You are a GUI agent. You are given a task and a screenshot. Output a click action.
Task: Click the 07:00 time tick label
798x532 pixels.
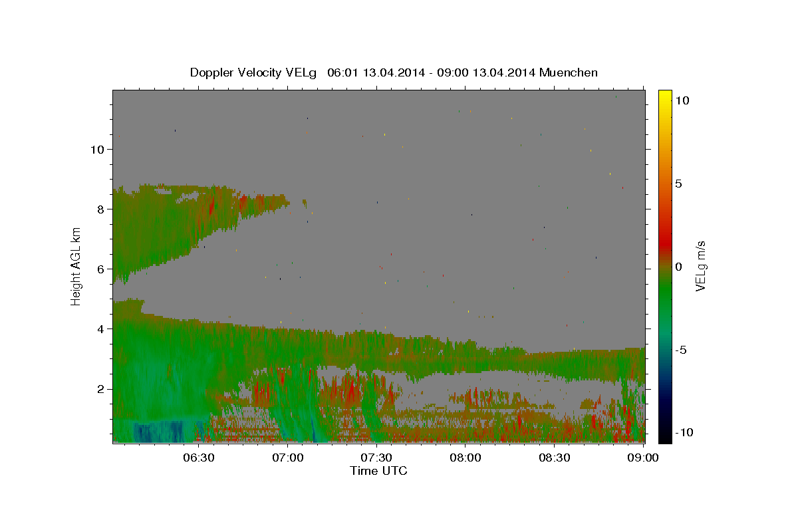point(289,458)
